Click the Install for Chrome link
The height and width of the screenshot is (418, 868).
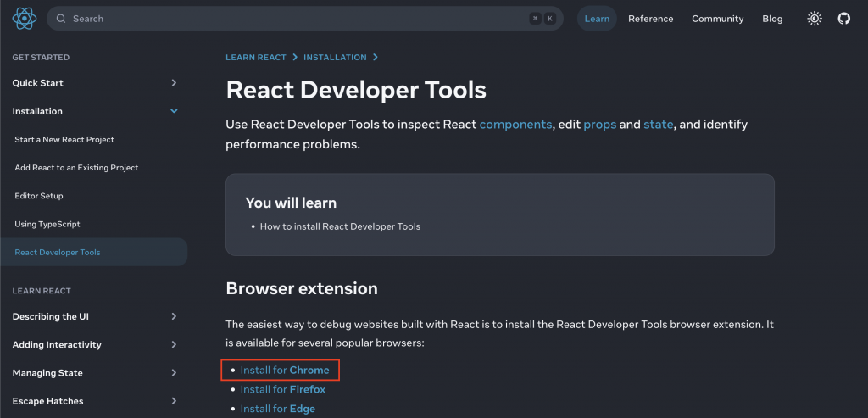285,371
